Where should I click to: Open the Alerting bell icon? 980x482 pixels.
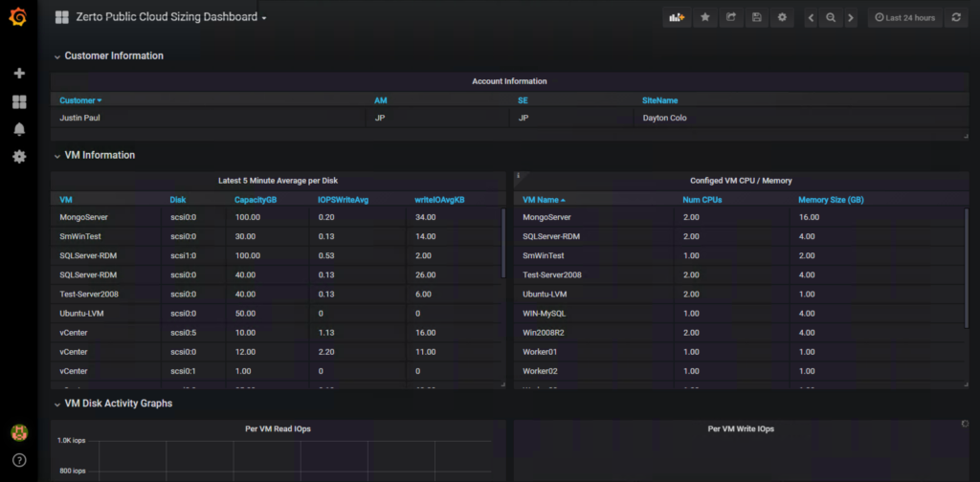pos(19,129)
